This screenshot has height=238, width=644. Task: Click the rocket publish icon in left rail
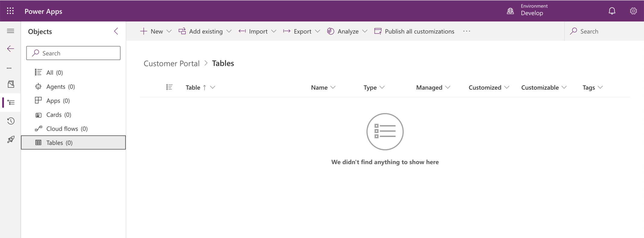pos(11,139)
